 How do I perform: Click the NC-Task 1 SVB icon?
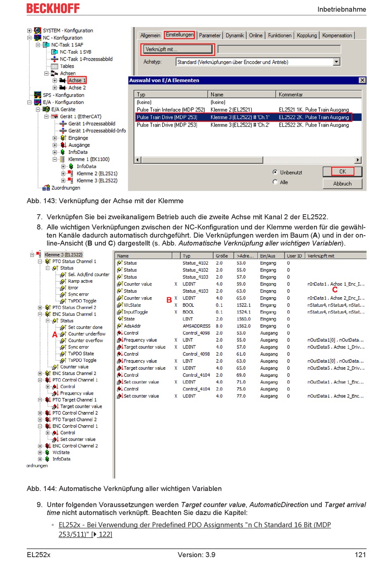[x=54, y=52]
